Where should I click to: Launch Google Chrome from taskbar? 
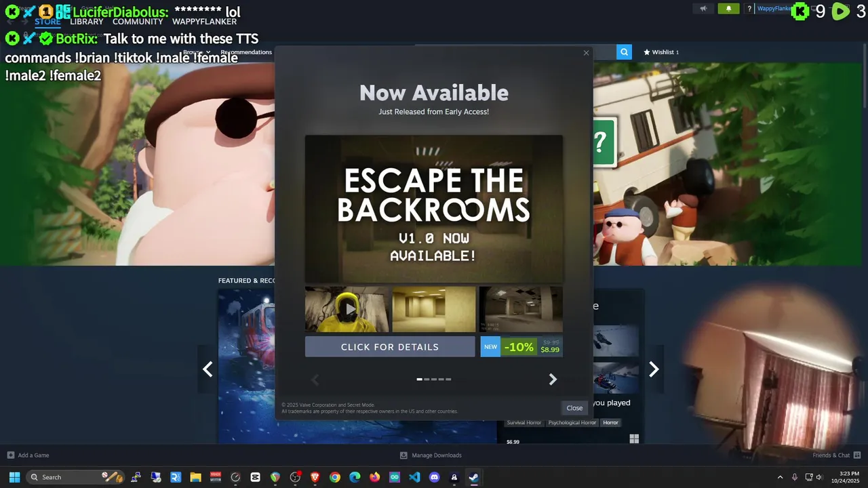[335, 477]
